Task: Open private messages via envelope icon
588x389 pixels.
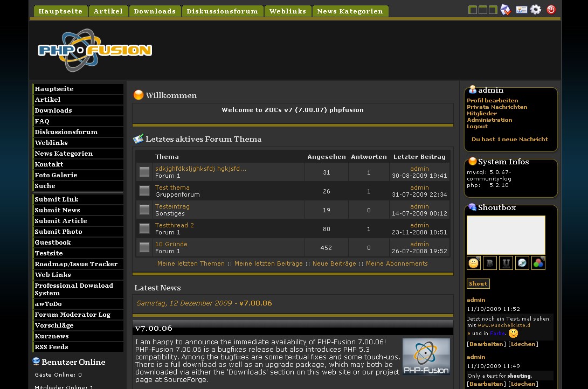Action: 506,10
